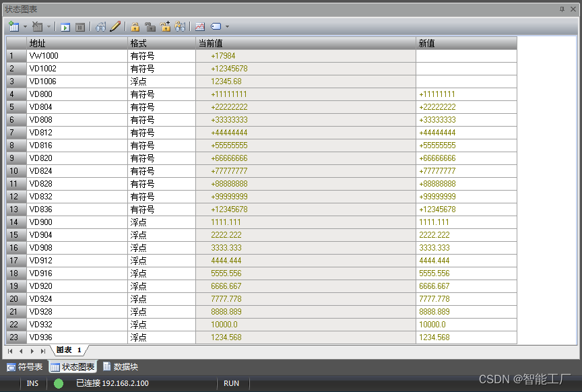Image resolution: width=582 pixels, height=392 pixels.
Task: Click connection status 已连接 192.168.2.100
Action: 112,383
